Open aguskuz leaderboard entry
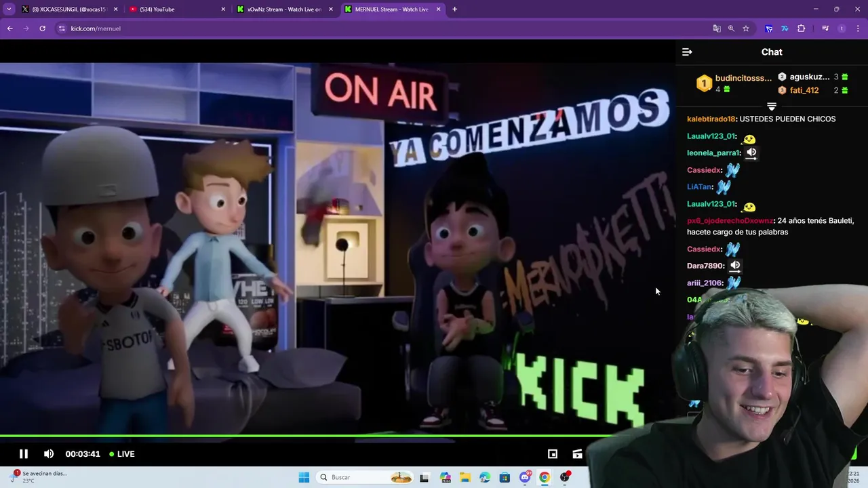868x488 pixels. (x=810, y=77)
